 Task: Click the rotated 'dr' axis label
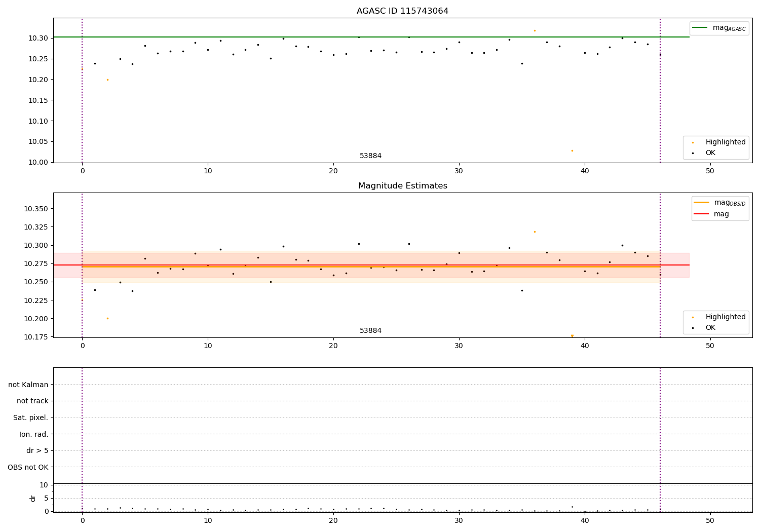(x=33, y=498)
